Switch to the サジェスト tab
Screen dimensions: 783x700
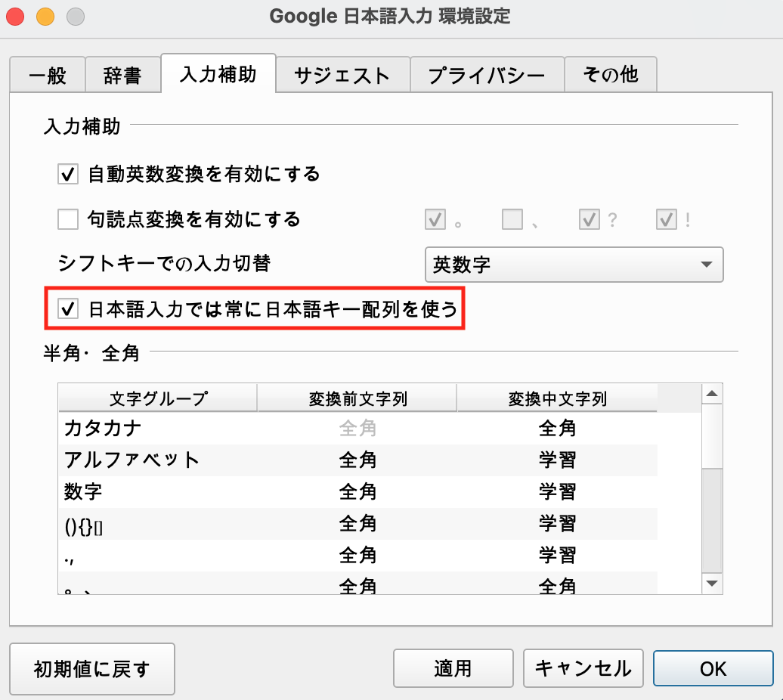(x=342, y=75)
